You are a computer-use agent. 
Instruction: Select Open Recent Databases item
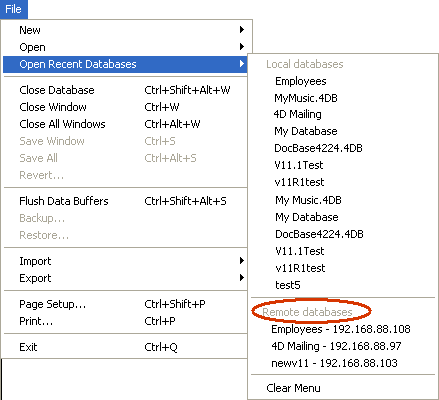click(125, 64)
